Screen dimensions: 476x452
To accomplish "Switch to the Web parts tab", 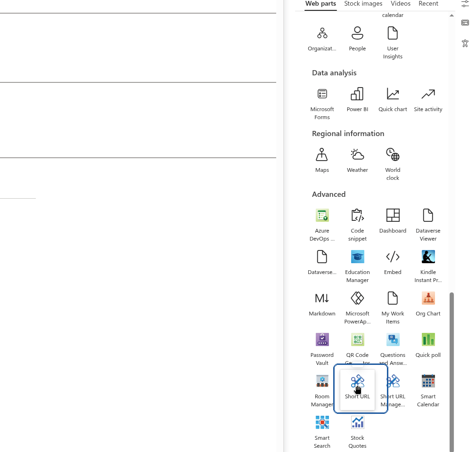I will pyautogui.click(x=320, y=4).
